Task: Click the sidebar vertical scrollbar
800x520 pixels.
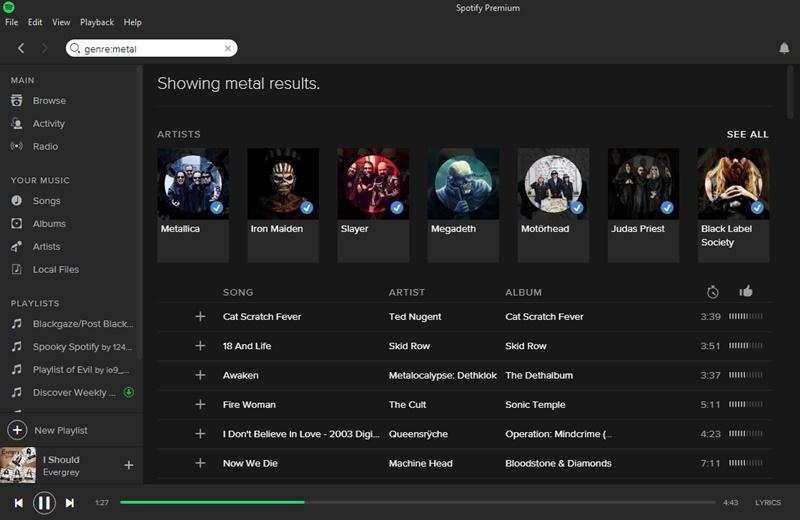Action: coord(139,212)
